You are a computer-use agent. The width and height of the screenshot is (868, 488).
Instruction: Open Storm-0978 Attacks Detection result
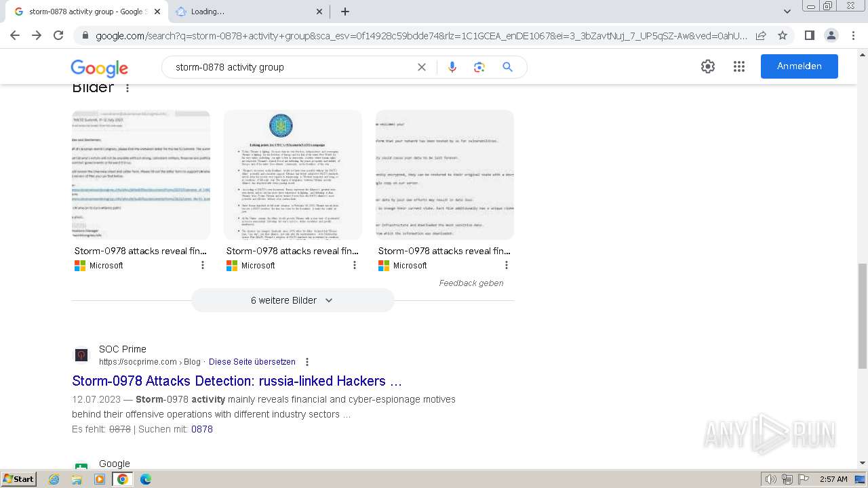(x=237, y=381)
